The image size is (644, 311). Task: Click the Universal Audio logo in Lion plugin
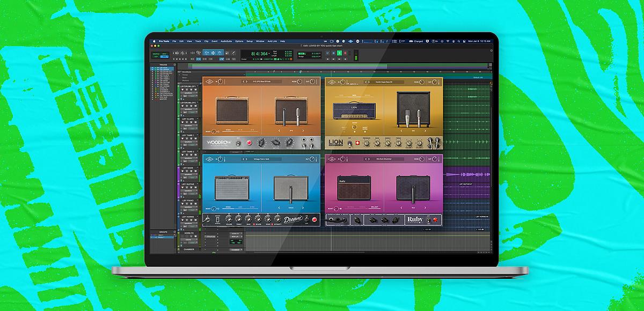click(x=332, y=82)
